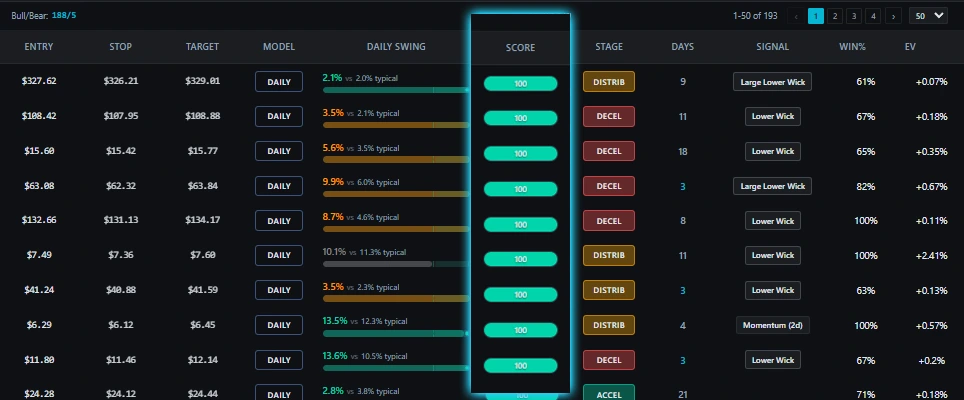Sort by STOP column header
The height and width of the screenshot is (400, 964).
(120, 47)
